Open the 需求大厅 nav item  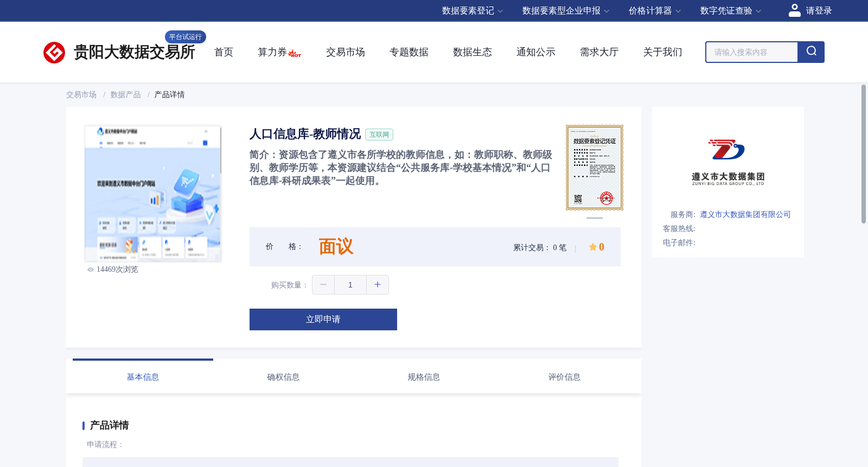coord(599,52)
